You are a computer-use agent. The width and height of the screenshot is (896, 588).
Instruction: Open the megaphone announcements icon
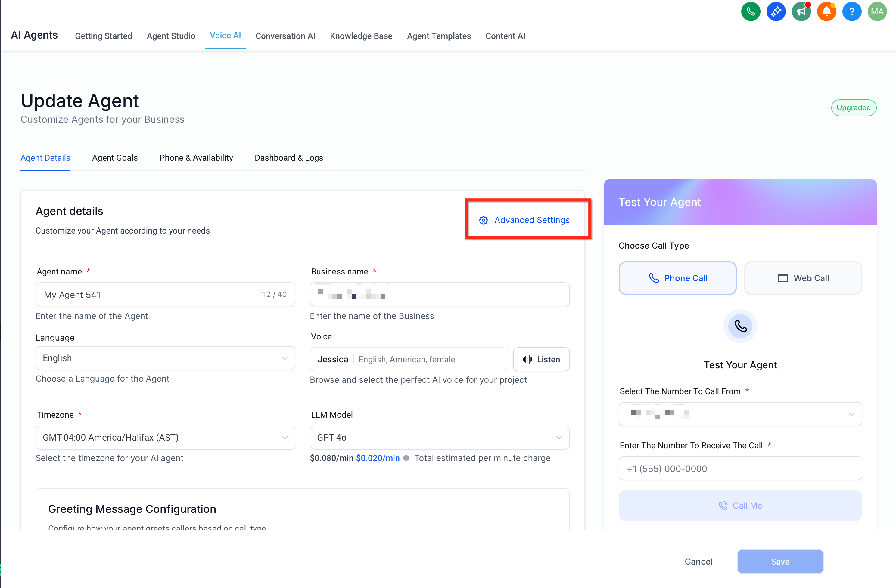801,12
